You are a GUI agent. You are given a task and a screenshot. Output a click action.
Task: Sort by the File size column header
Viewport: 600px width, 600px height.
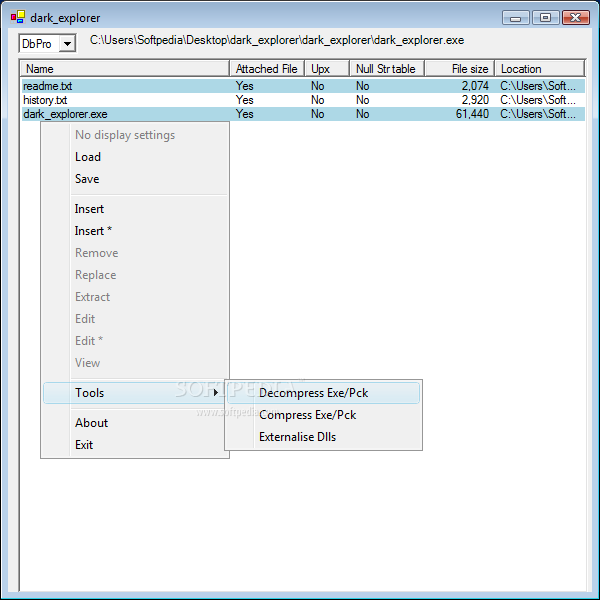click(x=460, y=69)
